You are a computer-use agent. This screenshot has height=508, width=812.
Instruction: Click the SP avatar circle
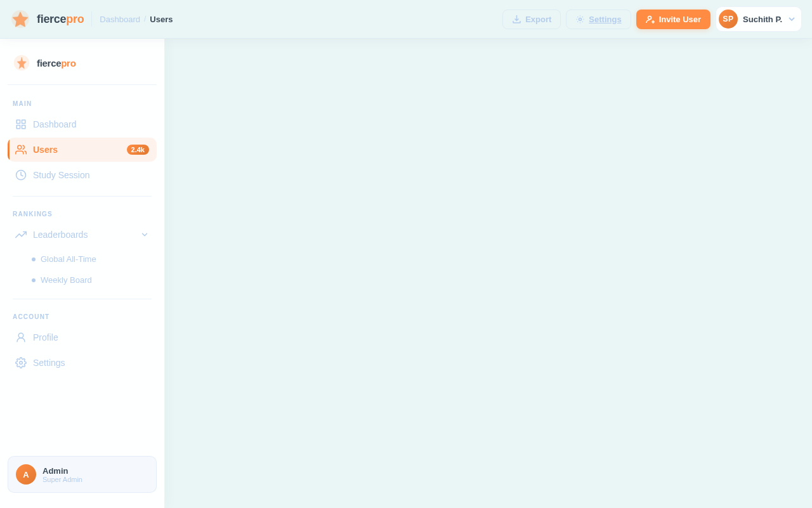point(728,19)
